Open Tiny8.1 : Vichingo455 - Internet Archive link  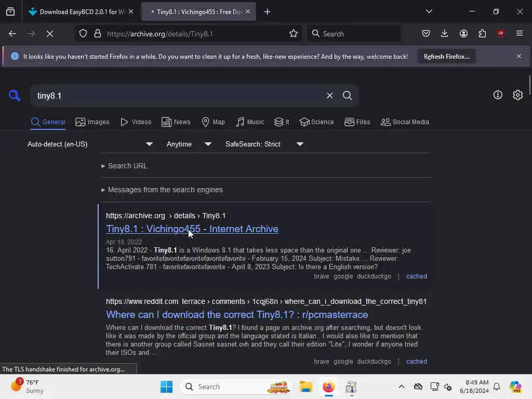pos(192,229)
